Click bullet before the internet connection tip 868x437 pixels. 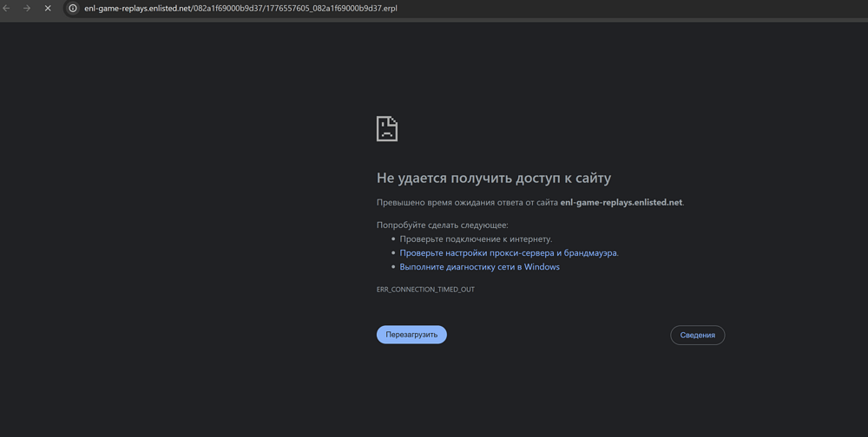pyautogui.click(x=393, y=239)
